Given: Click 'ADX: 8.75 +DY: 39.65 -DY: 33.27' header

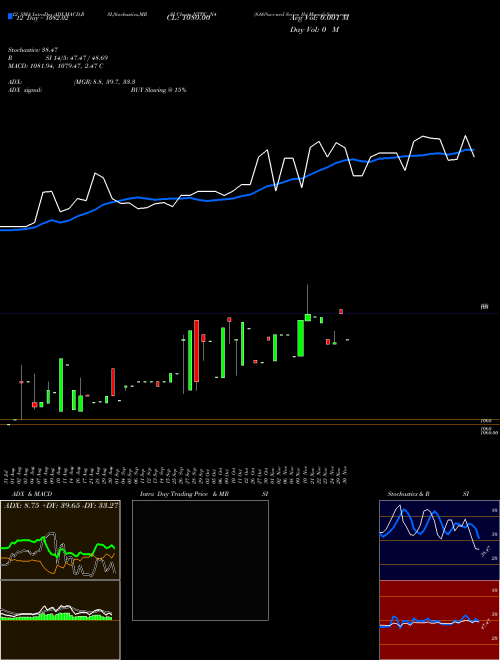Looking at the screenshot, I should tap(61, 505).
